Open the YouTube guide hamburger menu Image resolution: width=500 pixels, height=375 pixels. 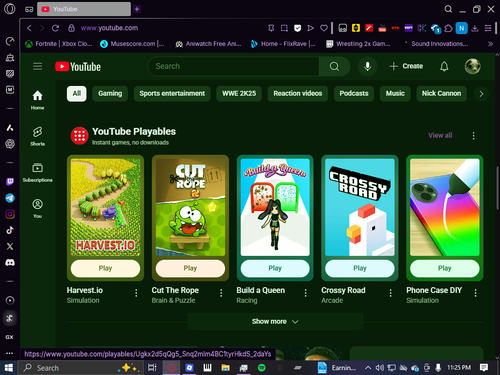coord(37,66)
